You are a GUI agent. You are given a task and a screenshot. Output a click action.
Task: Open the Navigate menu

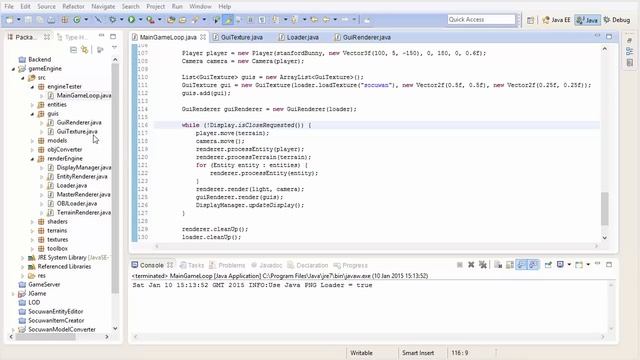tap(103, 7)
